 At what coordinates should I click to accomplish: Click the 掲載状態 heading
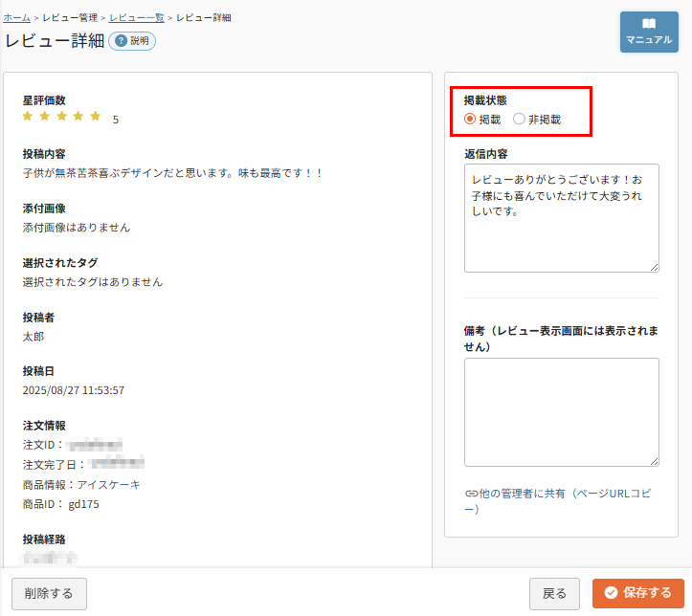(x=485, y=100)
